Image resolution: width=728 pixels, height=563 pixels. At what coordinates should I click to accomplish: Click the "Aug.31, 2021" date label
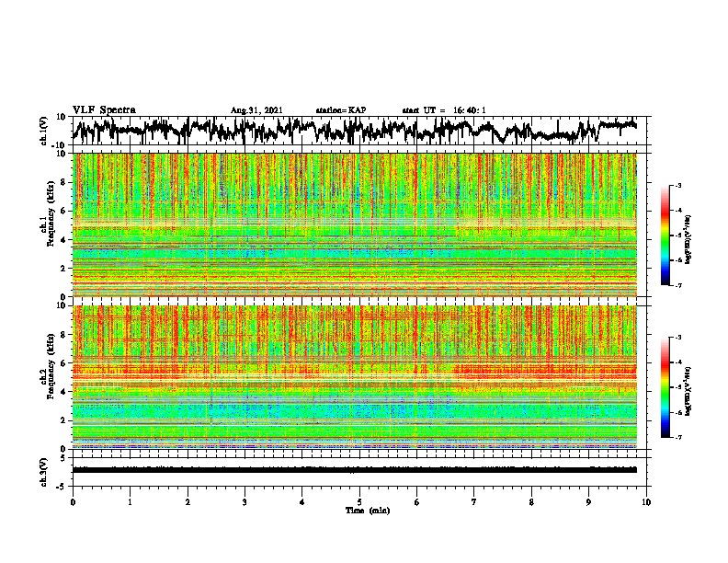[256, 110]
